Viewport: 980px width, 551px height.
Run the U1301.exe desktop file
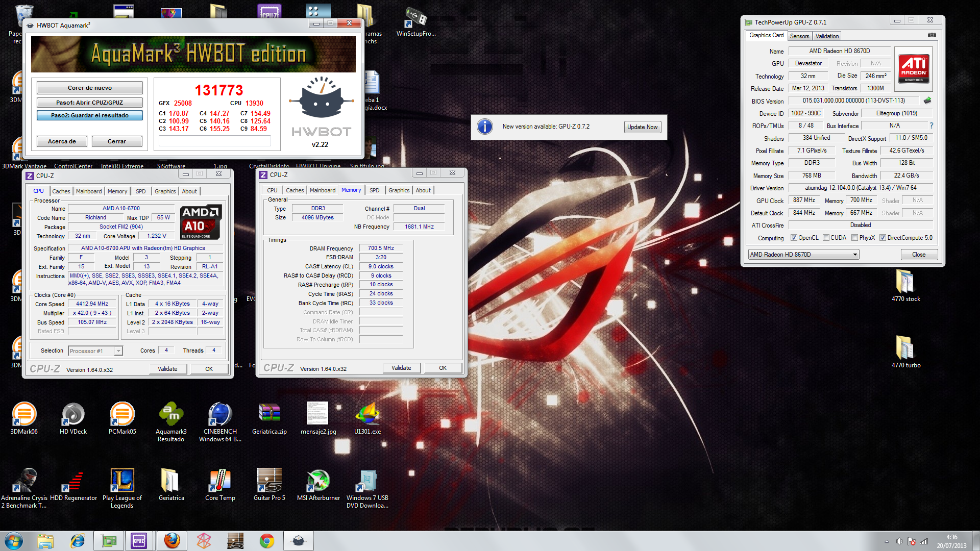367,418
